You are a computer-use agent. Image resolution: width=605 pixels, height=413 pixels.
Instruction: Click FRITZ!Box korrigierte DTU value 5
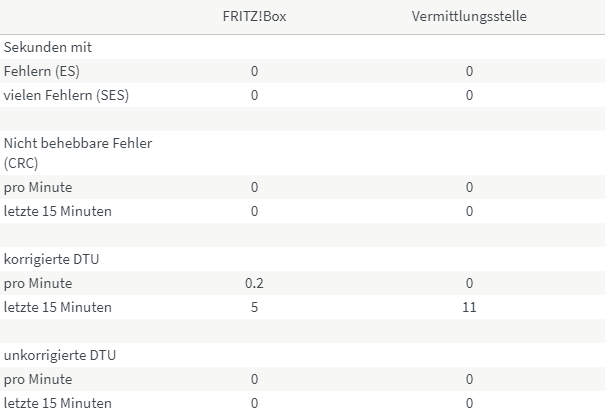click(254, 307)
